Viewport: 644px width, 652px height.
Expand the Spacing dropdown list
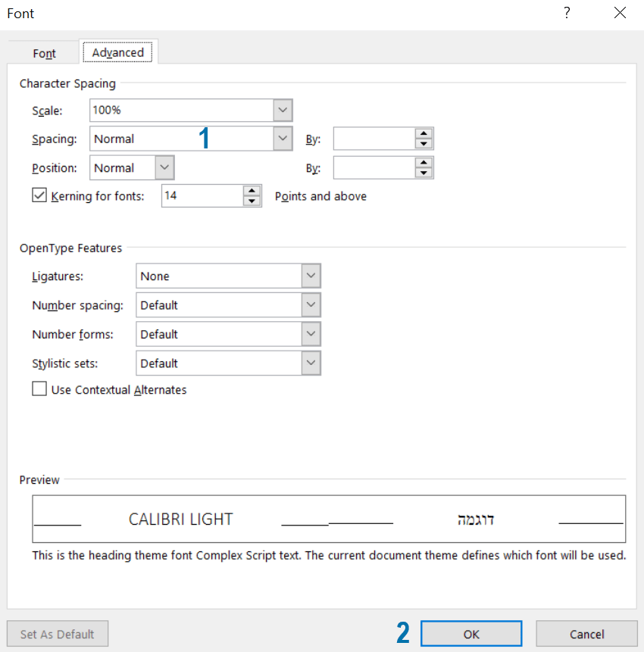(283, 139)
